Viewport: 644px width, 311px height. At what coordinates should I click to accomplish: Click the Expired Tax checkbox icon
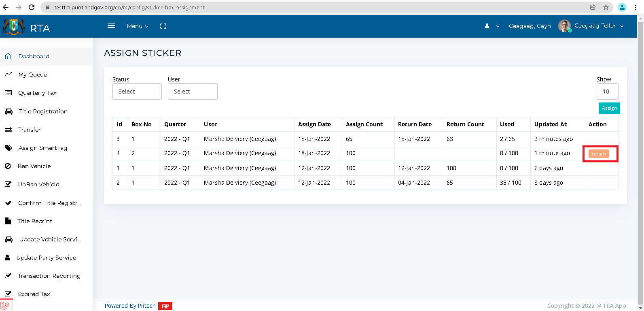(8, 294)
